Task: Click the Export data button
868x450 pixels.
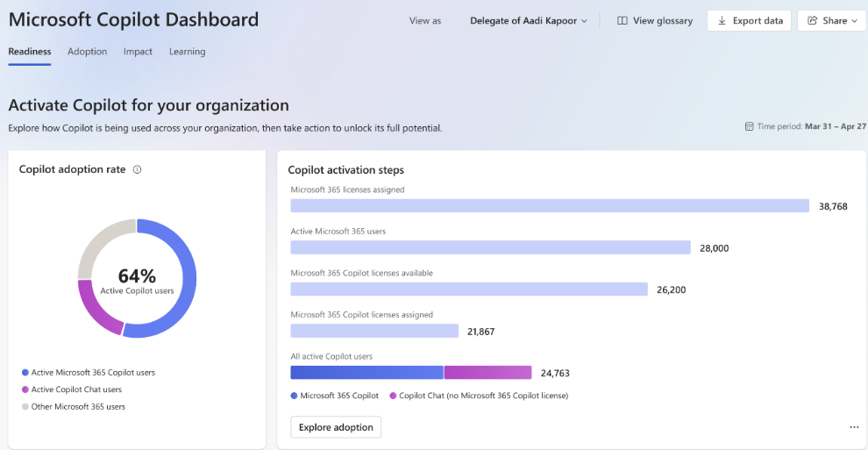Action: click(x=749, y=20)
